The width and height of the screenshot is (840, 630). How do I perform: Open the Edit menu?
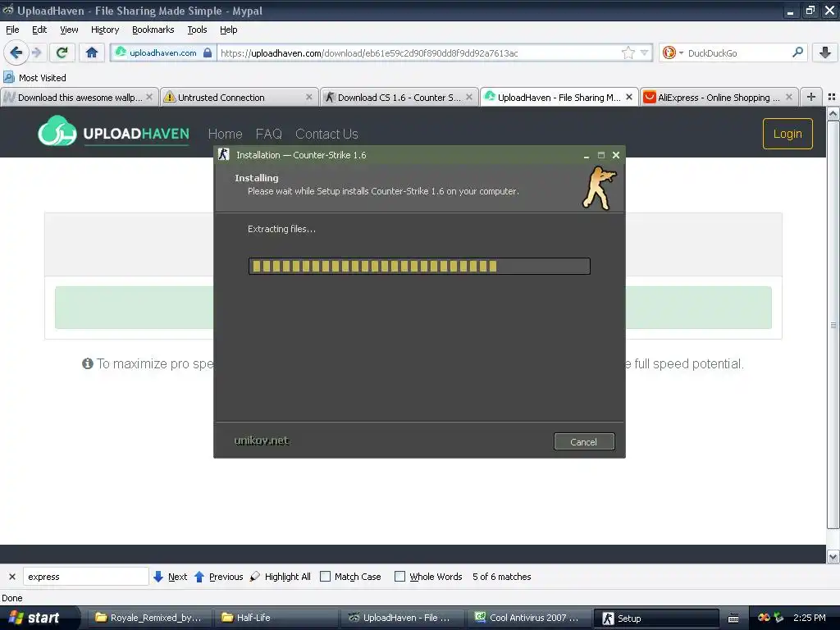click(39, 30)
